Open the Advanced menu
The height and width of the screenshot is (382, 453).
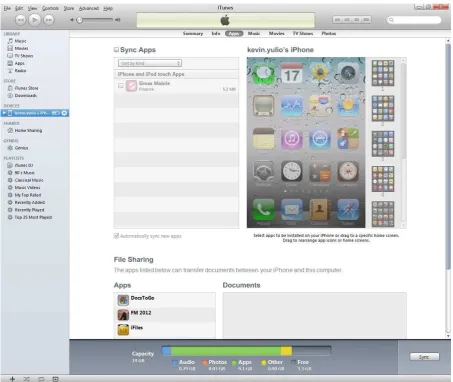[x=89, y=8]
